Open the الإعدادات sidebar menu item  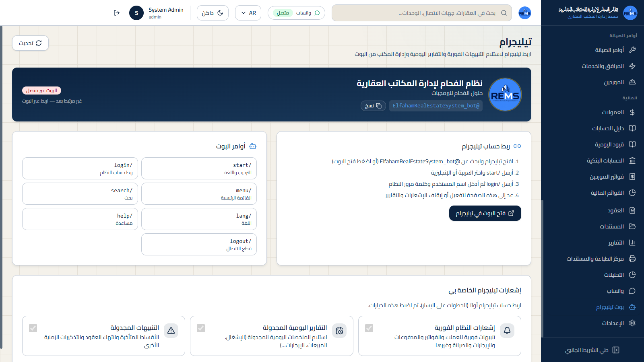pos(592,323)
